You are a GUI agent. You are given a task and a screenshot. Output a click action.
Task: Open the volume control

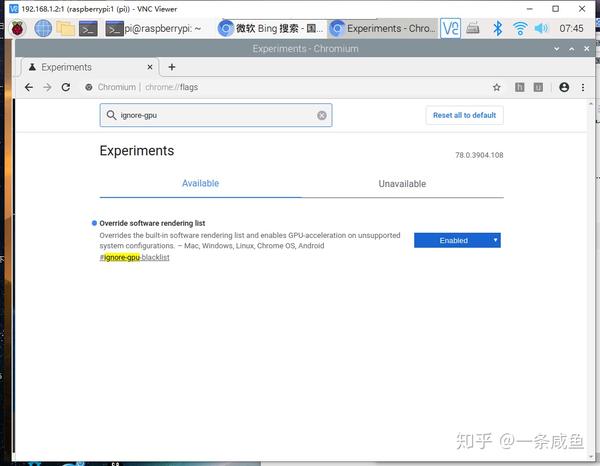click(x=541, y=28)
